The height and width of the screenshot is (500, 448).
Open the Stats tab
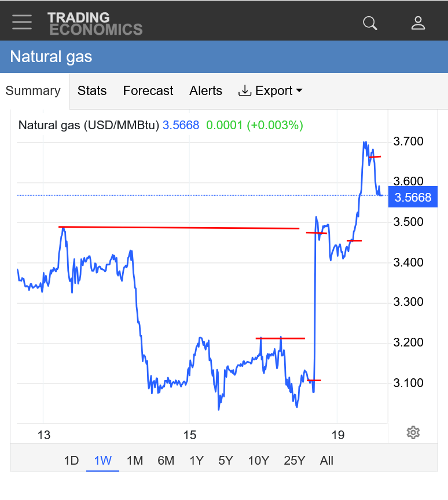tap(92, 91)
